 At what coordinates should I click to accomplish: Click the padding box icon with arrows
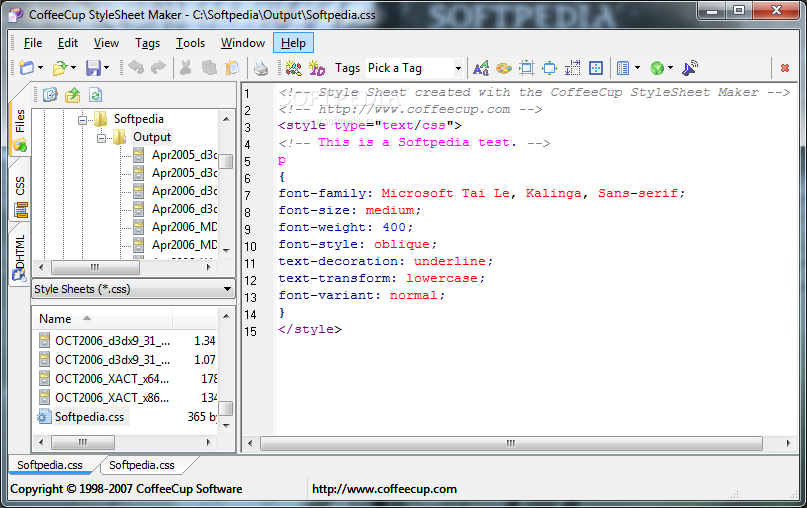550,68
